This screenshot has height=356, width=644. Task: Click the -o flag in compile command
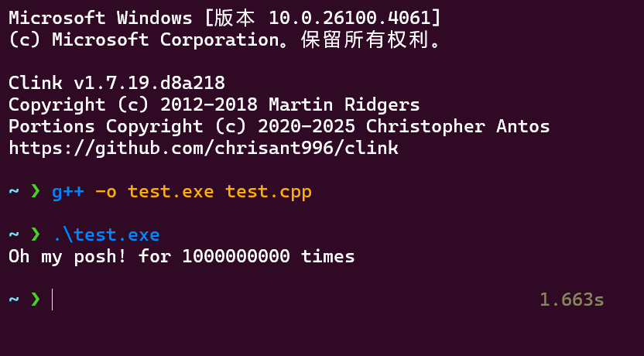(105, 191)
